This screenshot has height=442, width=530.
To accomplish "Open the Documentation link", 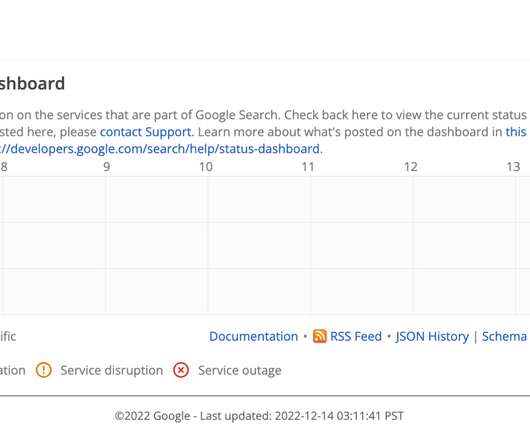I will pyautogui.click(x=254, y=336).
